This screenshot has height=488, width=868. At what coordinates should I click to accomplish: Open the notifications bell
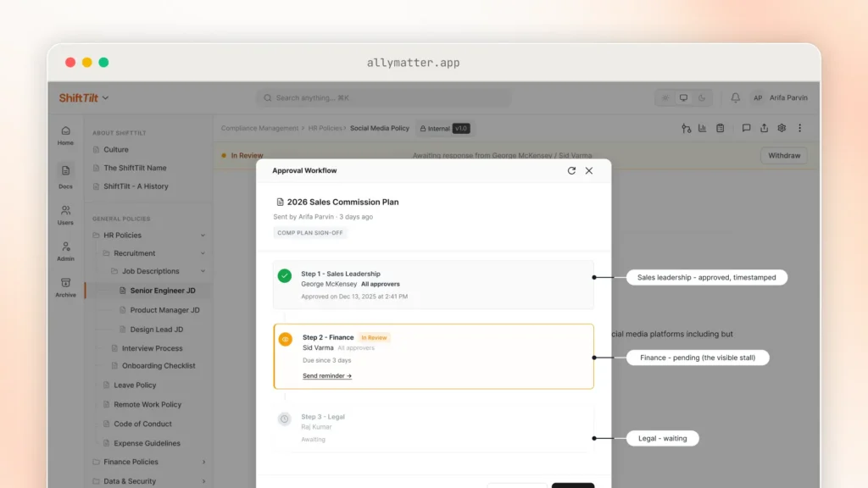(x=735, y=97)
